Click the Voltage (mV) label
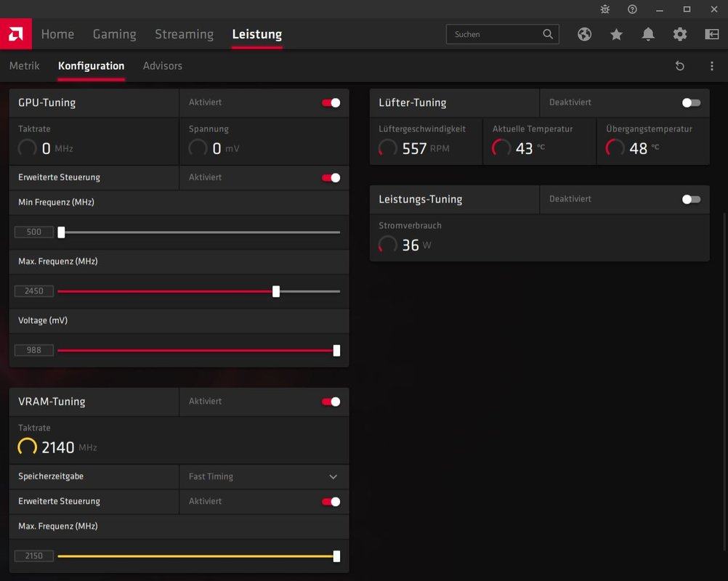Viewport: 728px width, 581px height. click(x=43, y=321)
